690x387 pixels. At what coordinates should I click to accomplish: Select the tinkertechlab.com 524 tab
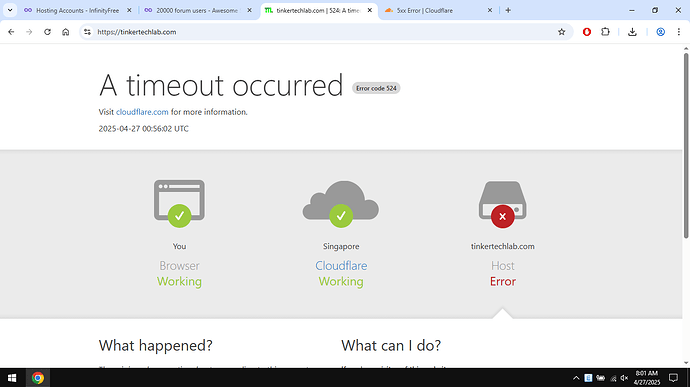click(x=318, y=10)
